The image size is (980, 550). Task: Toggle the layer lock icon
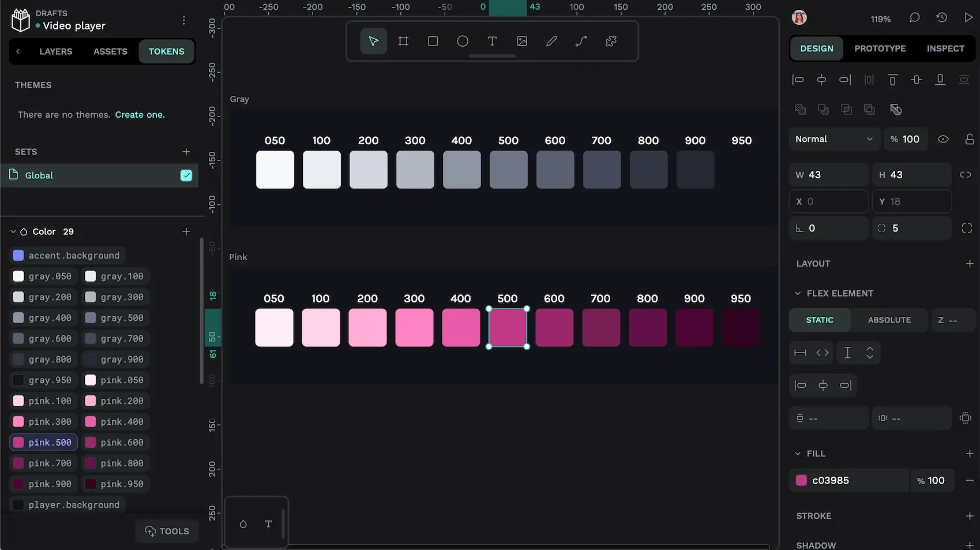970,139
